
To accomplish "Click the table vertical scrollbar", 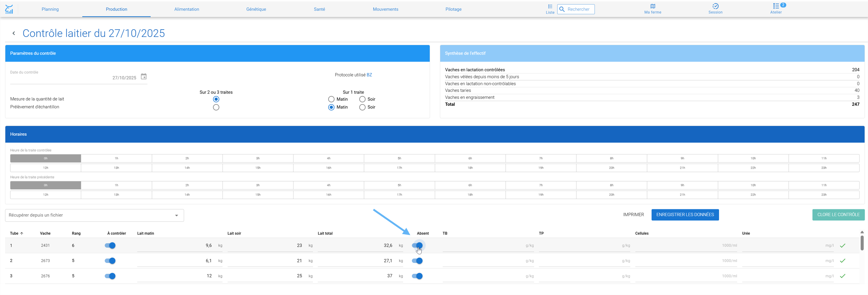I will coord(862,243).
